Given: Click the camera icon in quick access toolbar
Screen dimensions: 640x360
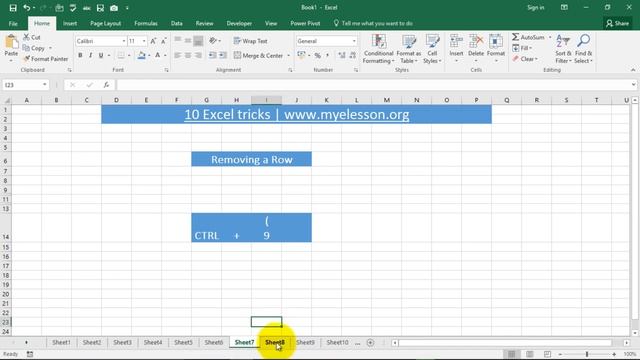Looking at the screenshot, I should 114,8.
